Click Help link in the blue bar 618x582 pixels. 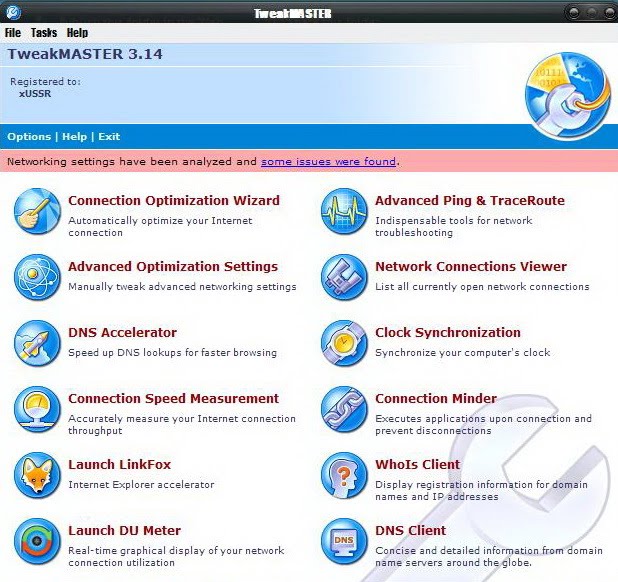(74, 137)
